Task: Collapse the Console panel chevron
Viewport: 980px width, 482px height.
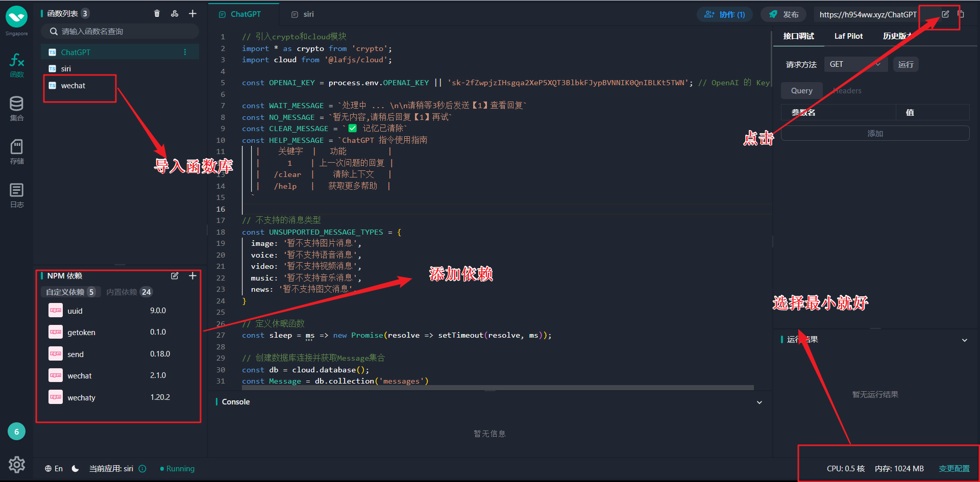Action: coord(759,402)
